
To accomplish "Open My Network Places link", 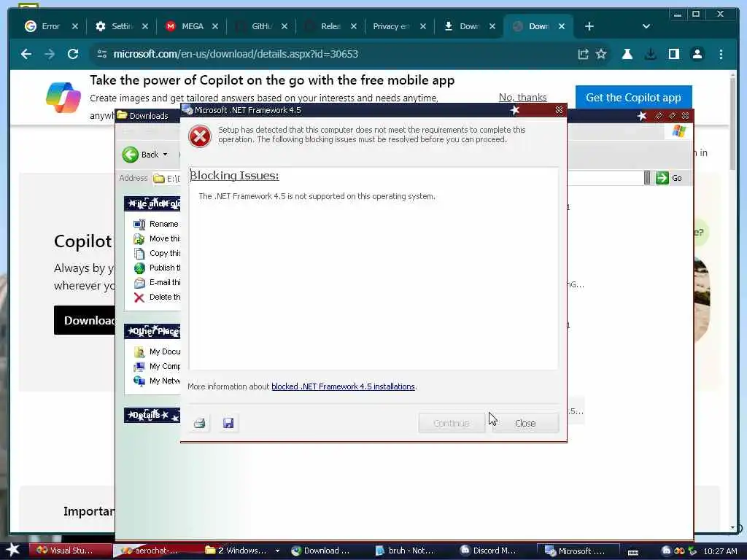I will click(x=157, y=381).
